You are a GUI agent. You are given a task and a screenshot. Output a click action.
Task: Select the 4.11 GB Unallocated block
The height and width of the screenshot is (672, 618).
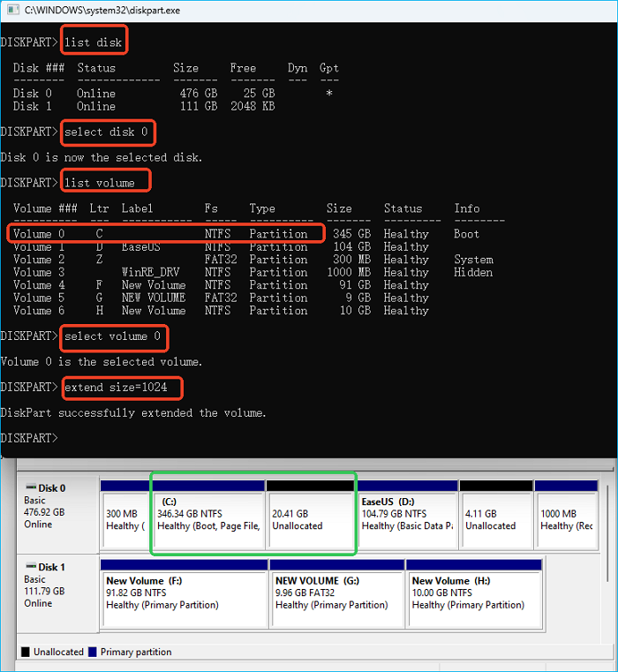pos(495,518)
